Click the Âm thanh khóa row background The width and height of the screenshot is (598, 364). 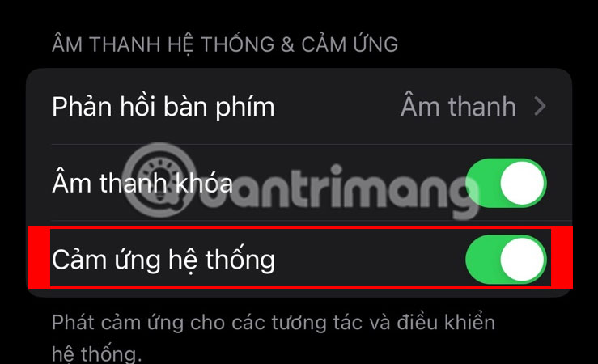299,183
